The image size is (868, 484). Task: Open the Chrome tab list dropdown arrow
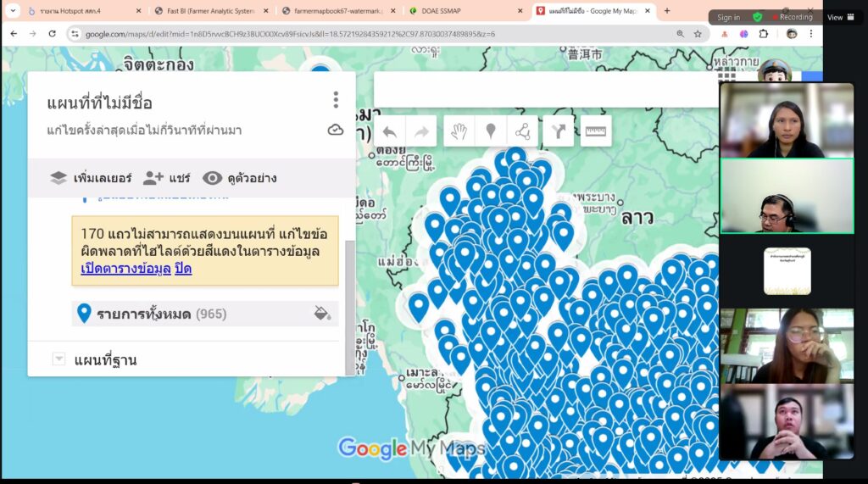coord(13,11)
